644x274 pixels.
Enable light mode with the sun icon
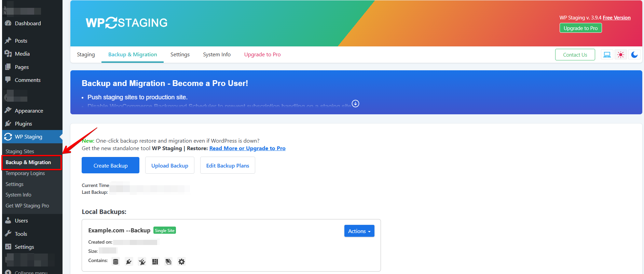[x=621, y=55]
